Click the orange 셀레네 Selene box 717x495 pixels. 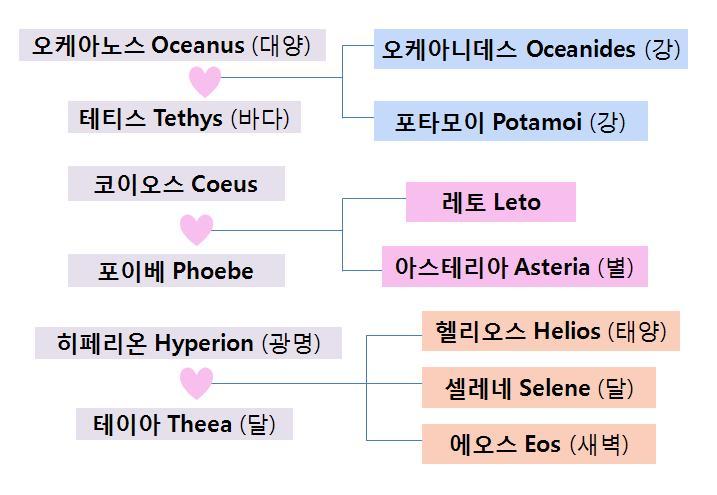click(x=539, y=388)
